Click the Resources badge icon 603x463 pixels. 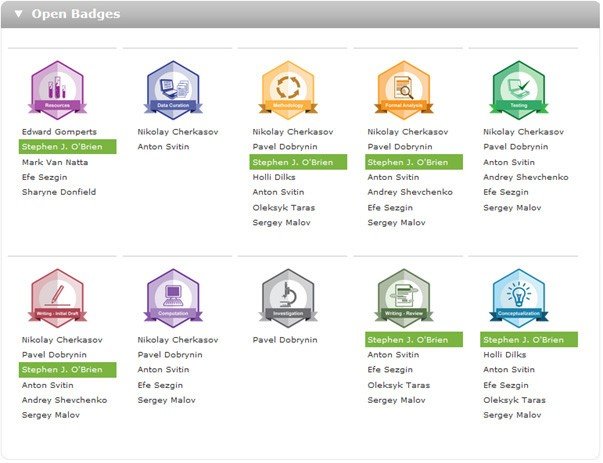point(57,88)
